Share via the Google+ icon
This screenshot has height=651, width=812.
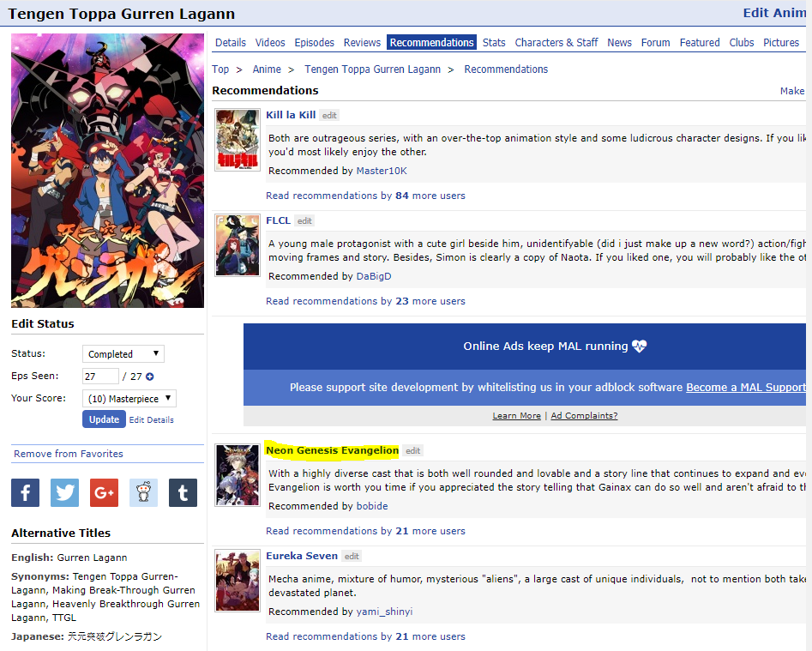pyautogui.click(x=104, y=492)
